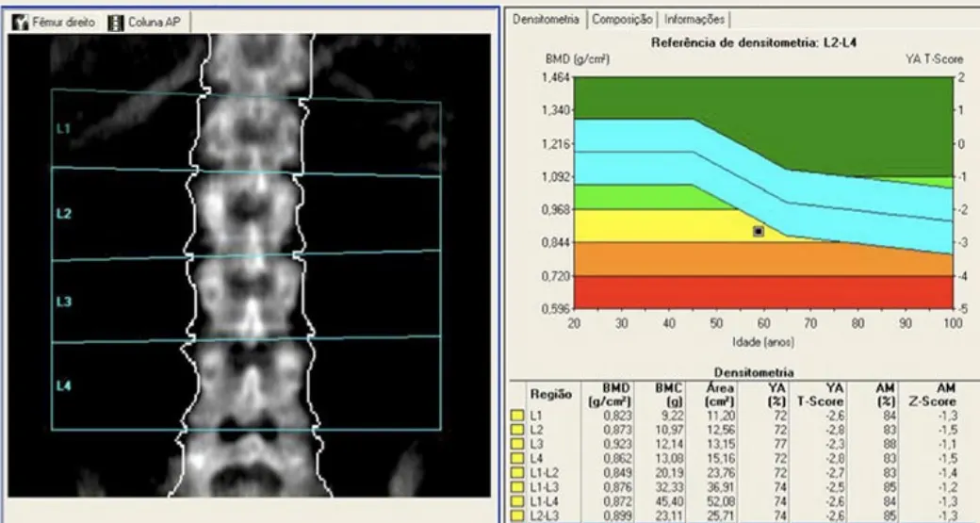Select the L4 region label on the scan
Screen dimensions: 980x523
pos(64,386)
